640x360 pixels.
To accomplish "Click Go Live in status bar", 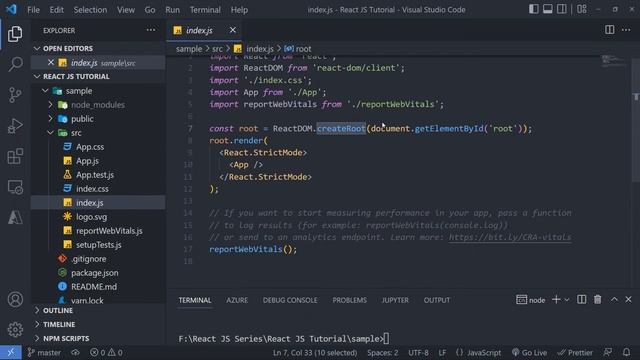I will pos(529,352).
